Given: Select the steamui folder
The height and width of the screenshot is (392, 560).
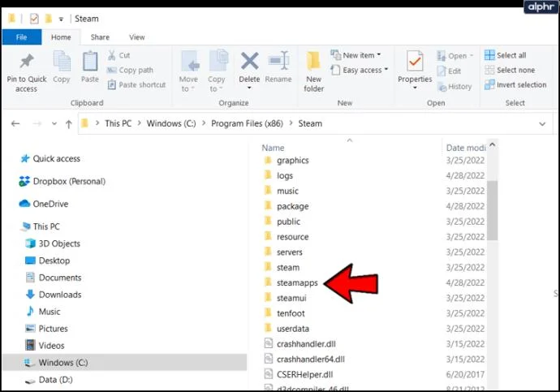Looking at the screenshot, I should click(285, 298).
